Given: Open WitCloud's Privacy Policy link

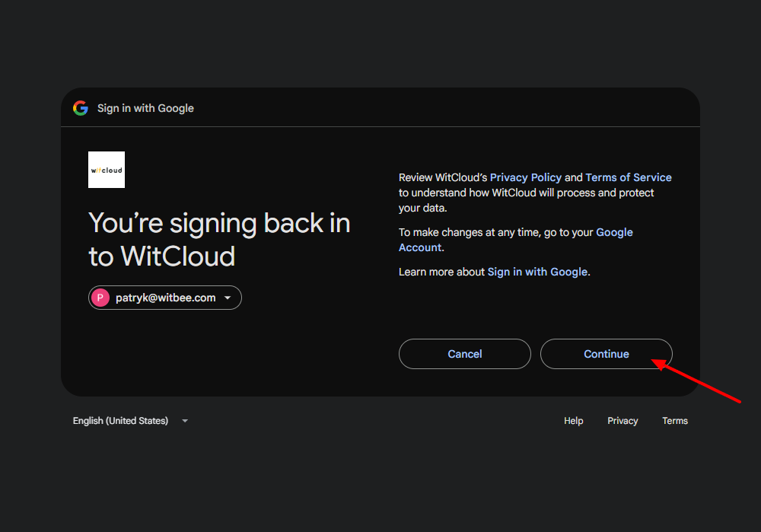Looking at the screenshot, I should (x=526, y=177).
